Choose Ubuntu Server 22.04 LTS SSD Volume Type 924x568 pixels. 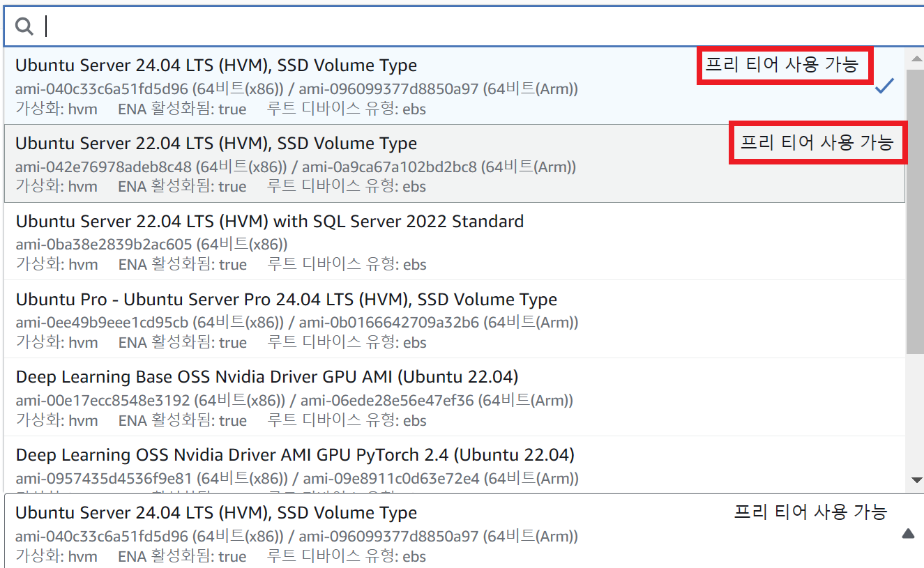pyautogui.click(x=455, y=164)
